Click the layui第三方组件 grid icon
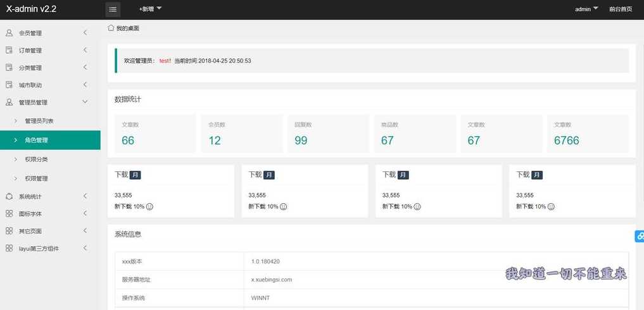Viewport: 644px width, 310px height. point(9,248)
